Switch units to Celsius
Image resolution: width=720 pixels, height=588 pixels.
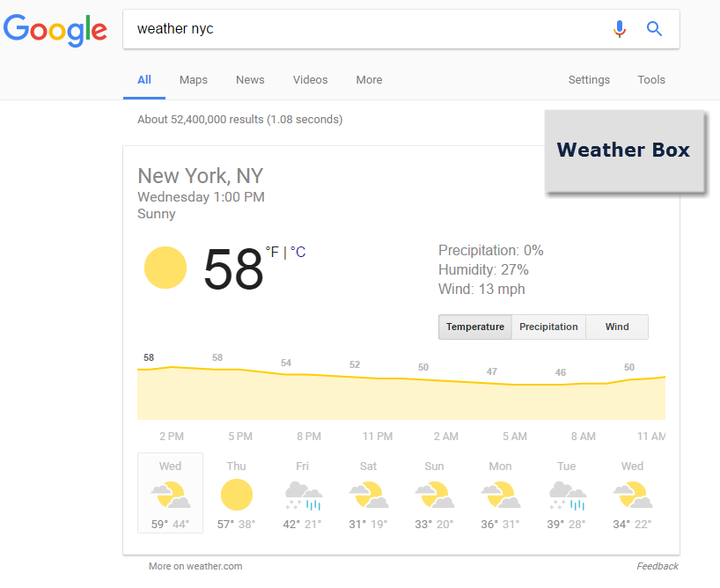pyautogui.click(x=298, y=253)
